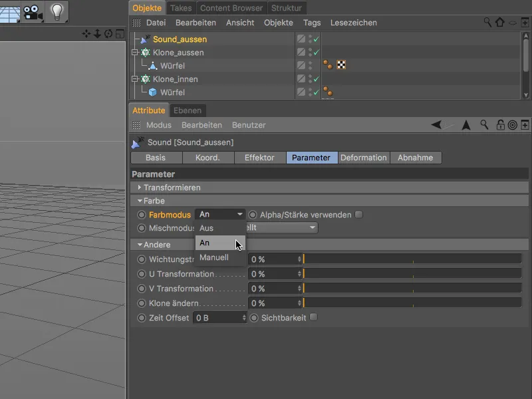The image size is (532, 399).
Task: Click the Sound_aussen effector object icon
Action: pyautogui.click(x=145, y=39)
